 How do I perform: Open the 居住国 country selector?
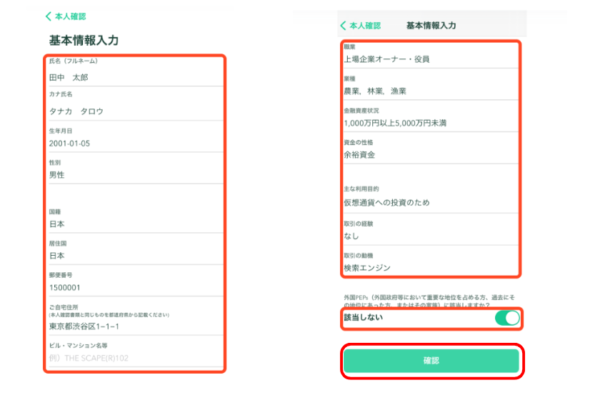[133, 256]
